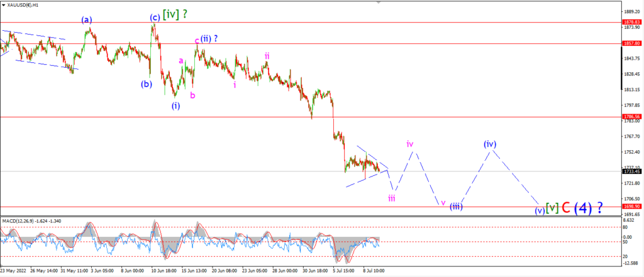Click the pink iv projected wave label
This screenshot has height=277, width=644.
click(x=410, y=144)
